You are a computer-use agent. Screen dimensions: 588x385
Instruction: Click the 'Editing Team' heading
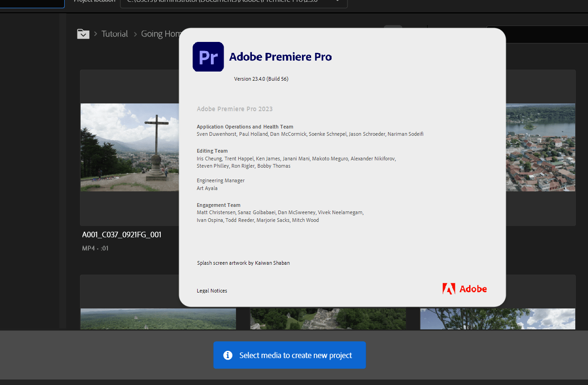click(x=212, y=151)
